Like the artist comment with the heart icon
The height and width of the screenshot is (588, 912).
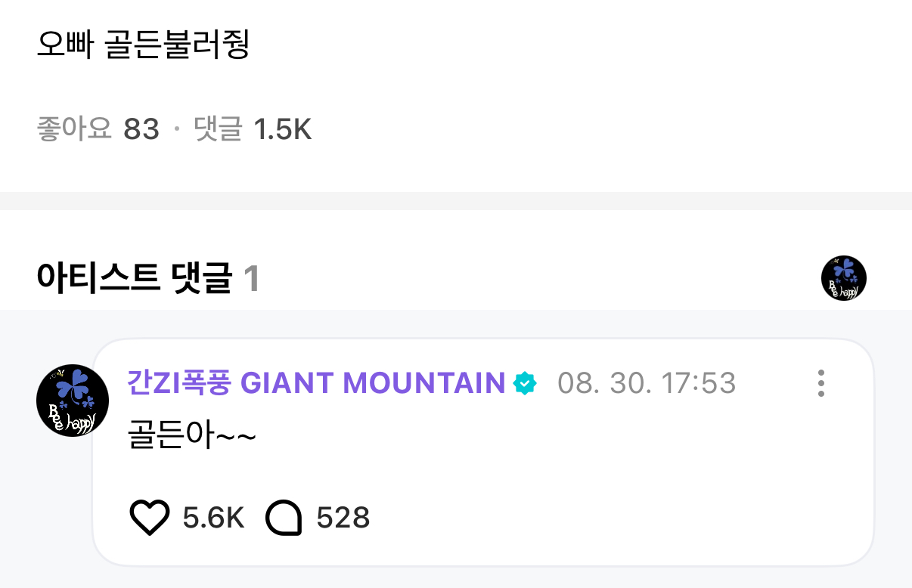pos(150,518)
